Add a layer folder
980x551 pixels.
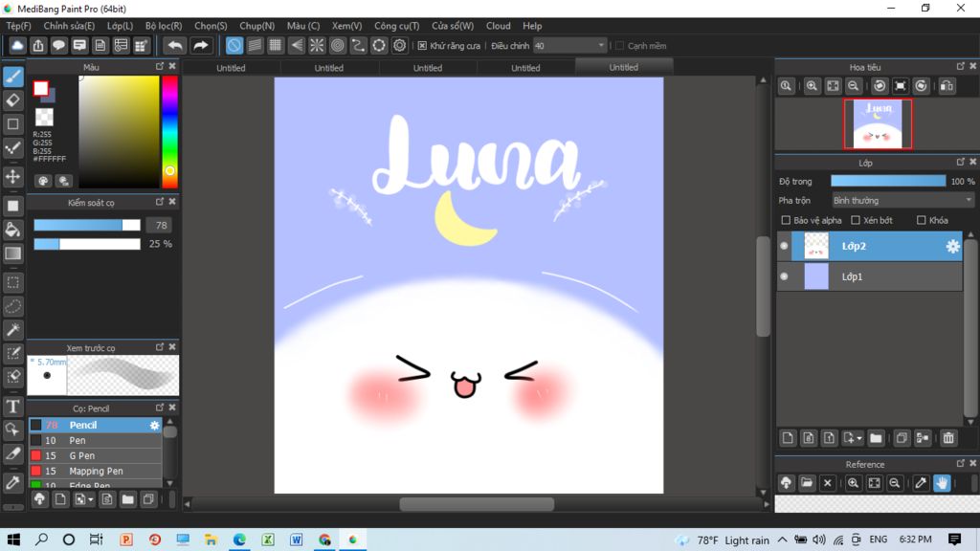click(876, 438)
